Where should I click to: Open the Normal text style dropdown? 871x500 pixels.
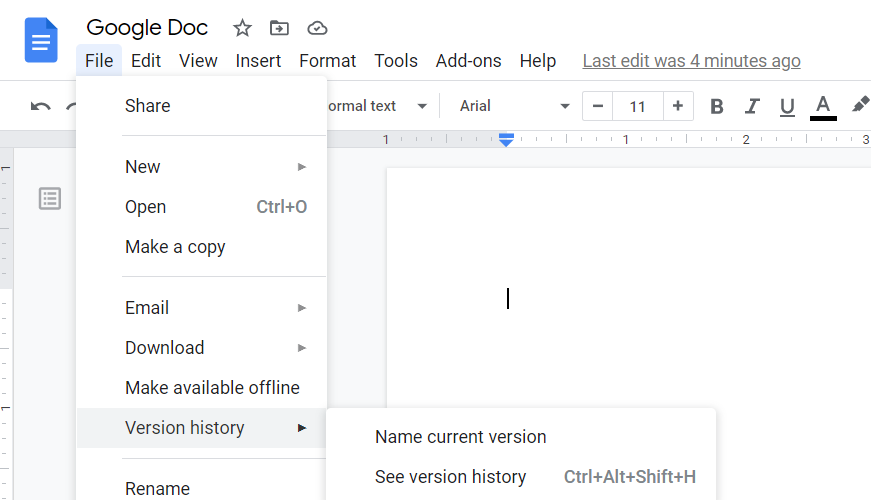pyautogui.click(x=378, y=106)
